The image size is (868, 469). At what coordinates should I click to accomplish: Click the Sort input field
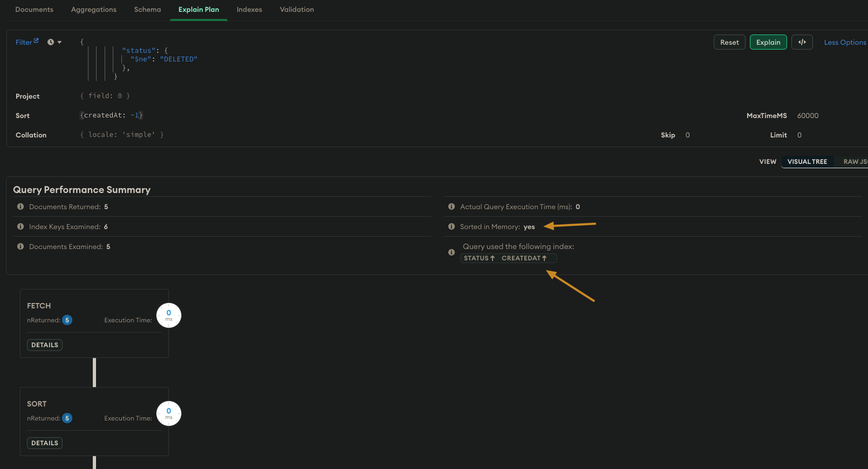(x=216, y=115)
